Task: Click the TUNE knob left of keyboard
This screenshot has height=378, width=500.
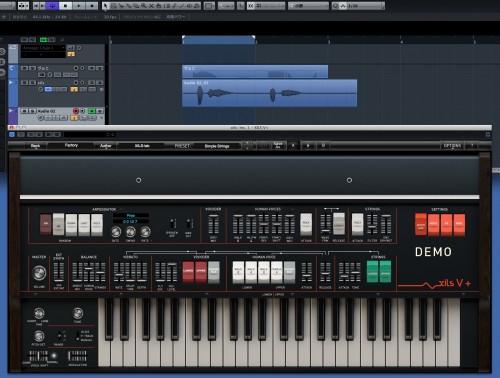Action: (78, 313)
